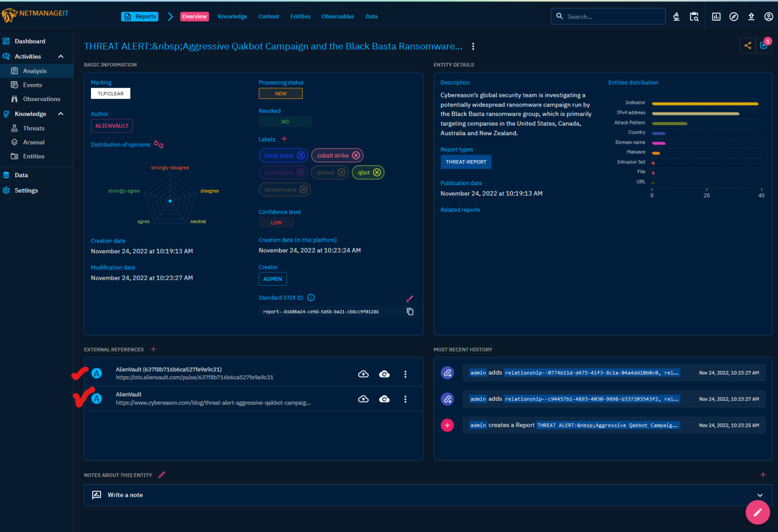Screen dimensions: 778x532
Task: Remove the qbot label
Action: click(x=377, y=172)
